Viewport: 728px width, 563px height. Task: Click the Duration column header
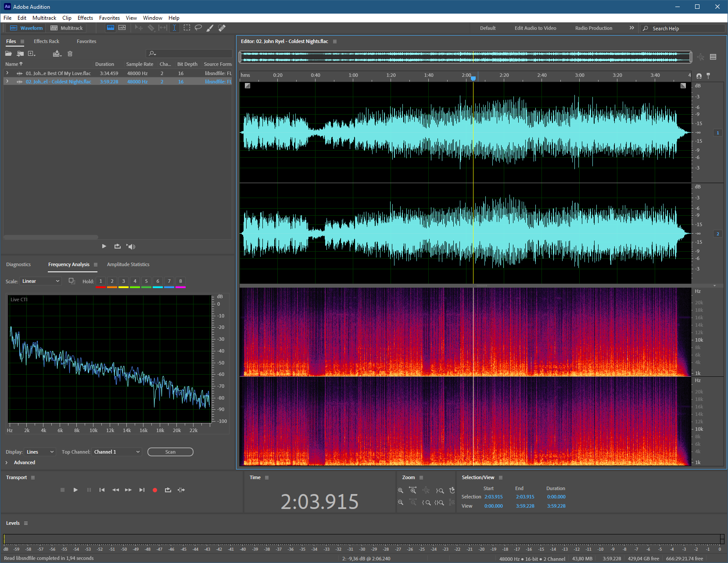[x=104, y=64]
